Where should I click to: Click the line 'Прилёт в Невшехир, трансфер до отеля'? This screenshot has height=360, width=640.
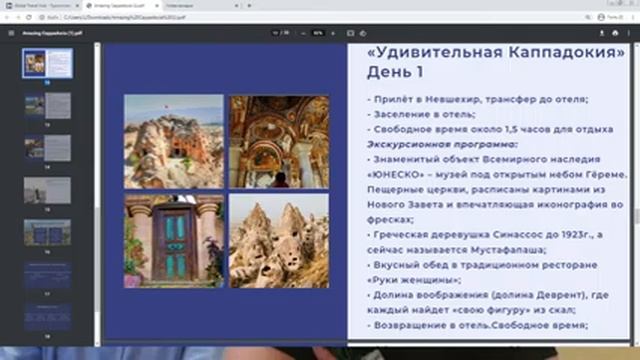click(478, 99)
